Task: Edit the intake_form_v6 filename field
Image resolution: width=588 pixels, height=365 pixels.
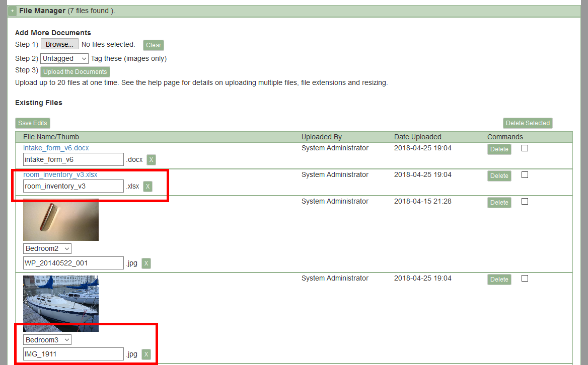Action: point(73,159)
